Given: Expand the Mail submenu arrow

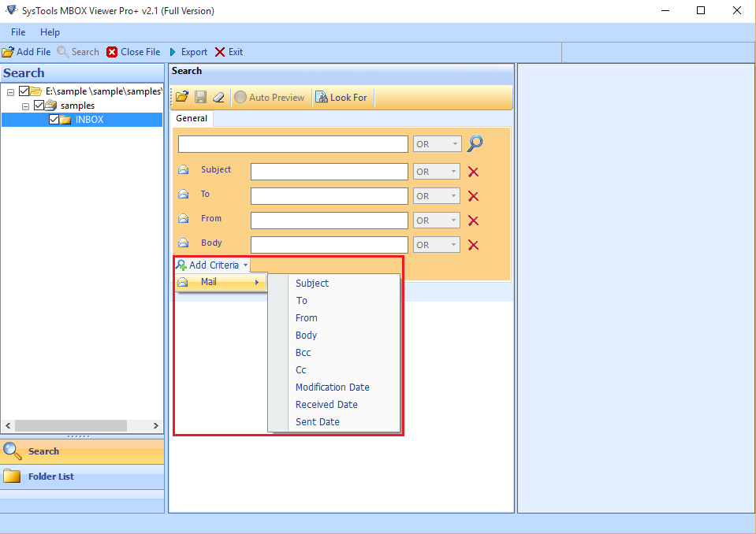Looking at the screenshot, I should [257, 282].
